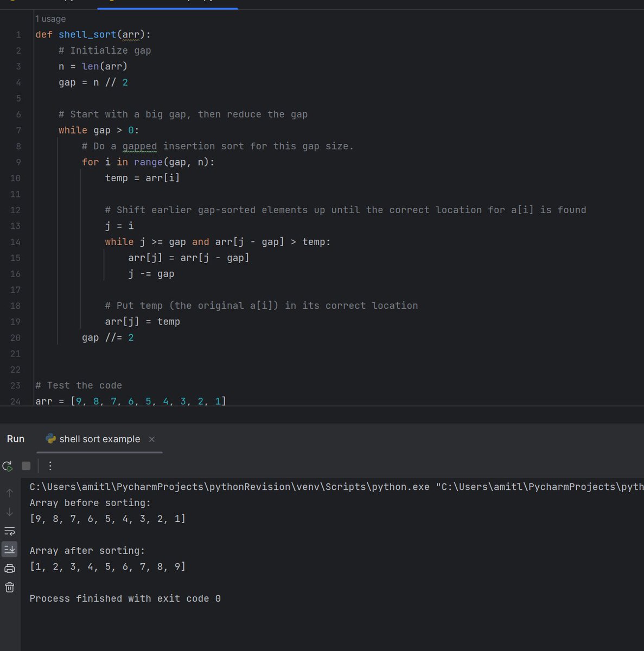Click line number 20 in the gutter

(15, 337)
